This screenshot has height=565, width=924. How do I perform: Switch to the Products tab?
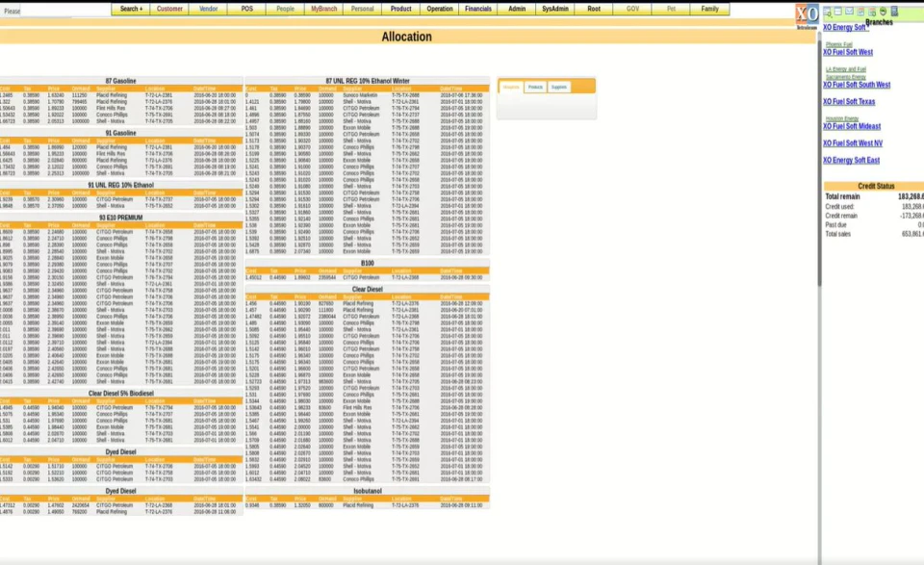pyautogui.click(x=535, y=87)
